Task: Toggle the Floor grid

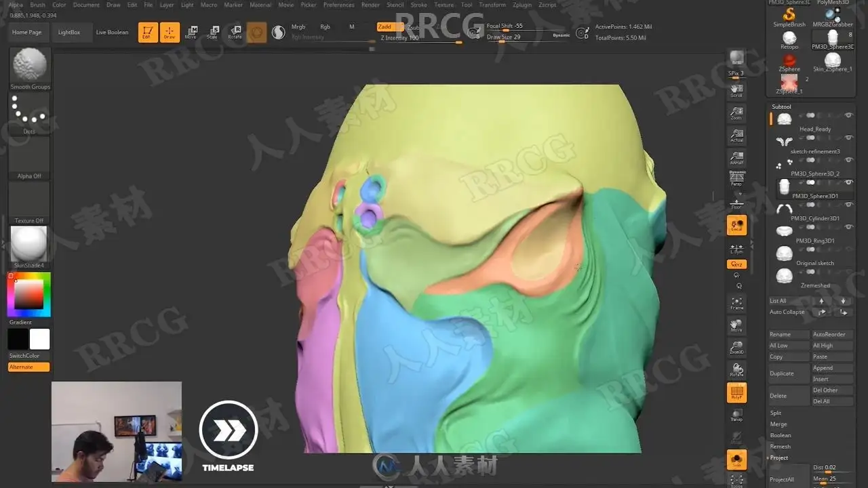Action: tap(736, 203)
